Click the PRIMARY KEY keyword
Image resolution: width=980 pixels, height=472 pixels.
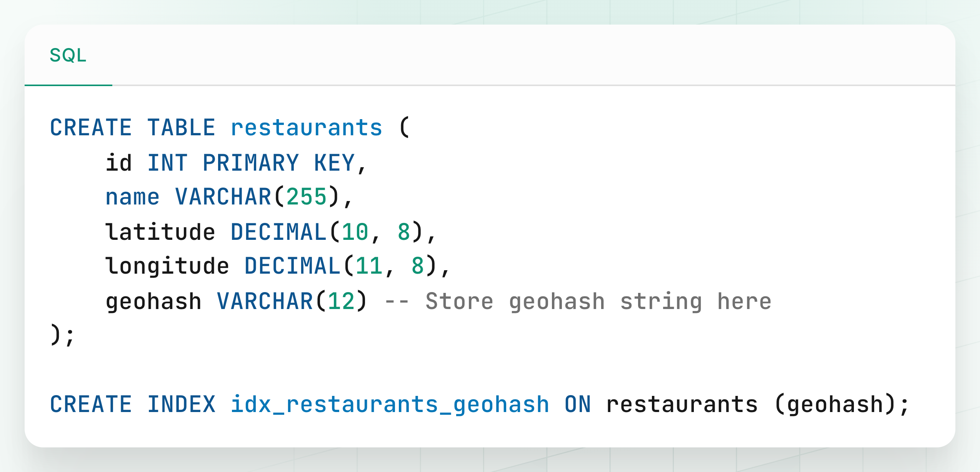pyautogui.click(x=278, y=163)
